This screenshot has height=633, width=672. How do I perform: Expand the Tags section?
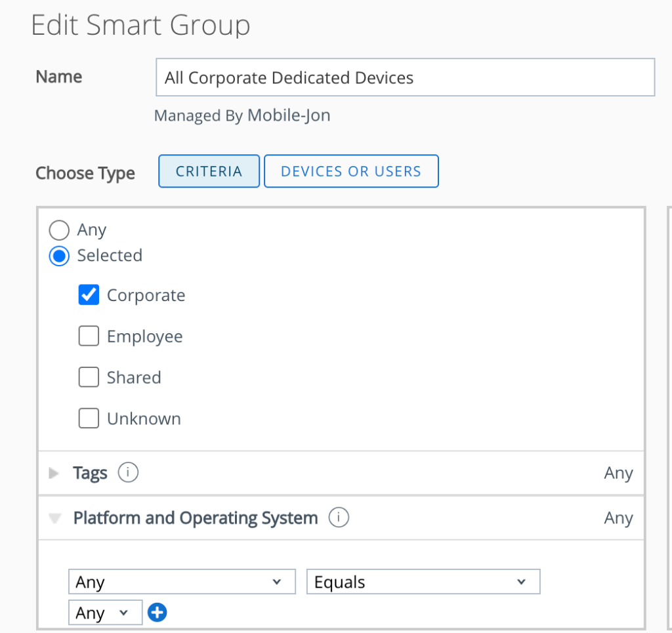pyautogui.click(x=54, y=472)
